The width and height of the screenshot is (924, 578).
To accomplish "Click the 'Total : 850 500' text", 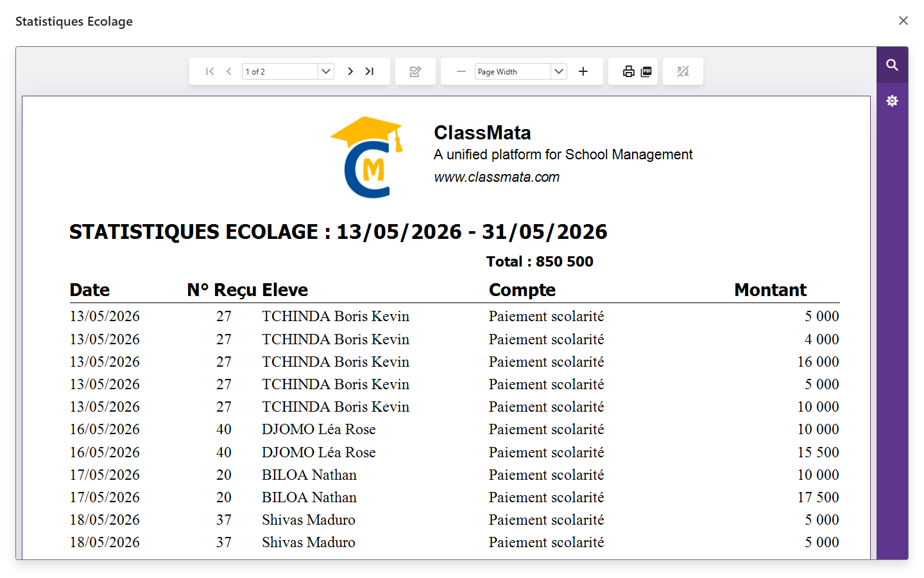I will coord(540,261).
